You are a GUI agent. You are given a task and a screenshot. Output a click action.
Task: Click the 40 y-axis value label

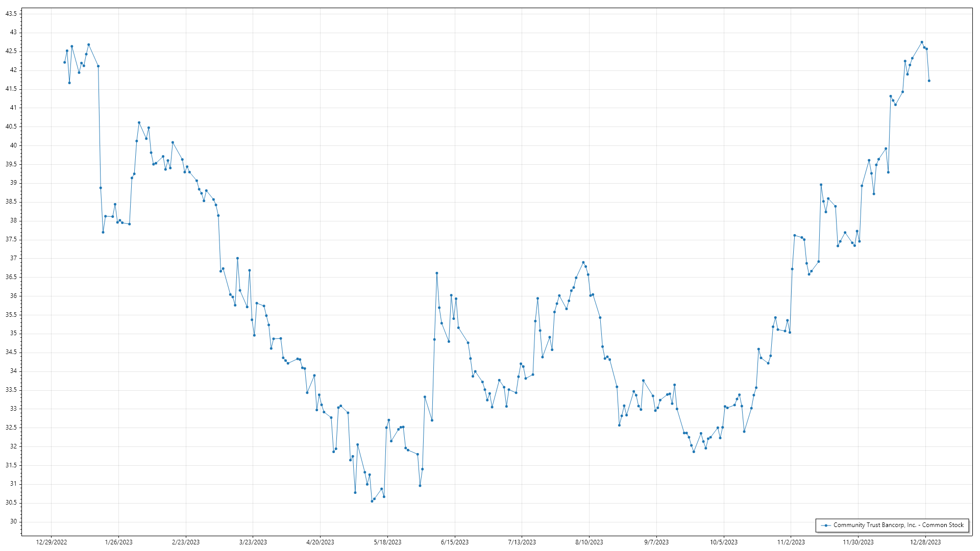coord(13,145)
